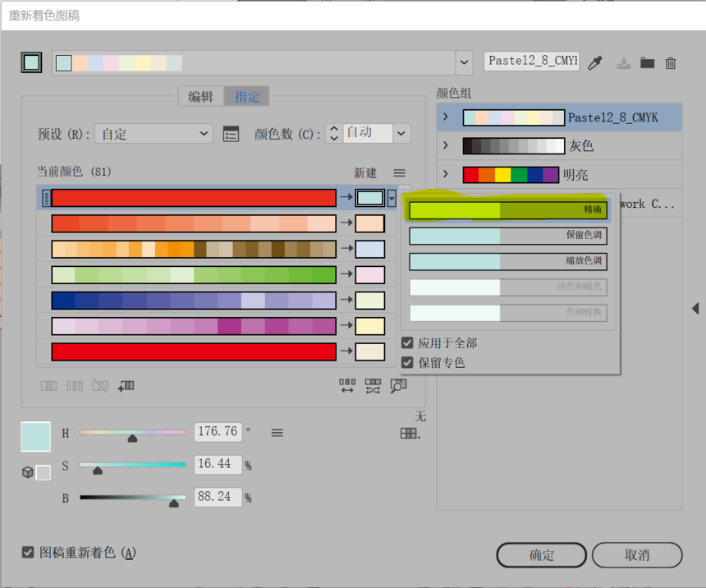Image resolution: width=706 pixels, height=588 pixels.
Task: Toggle 保留专色 checkbox
Action: (x=407, y=363)
